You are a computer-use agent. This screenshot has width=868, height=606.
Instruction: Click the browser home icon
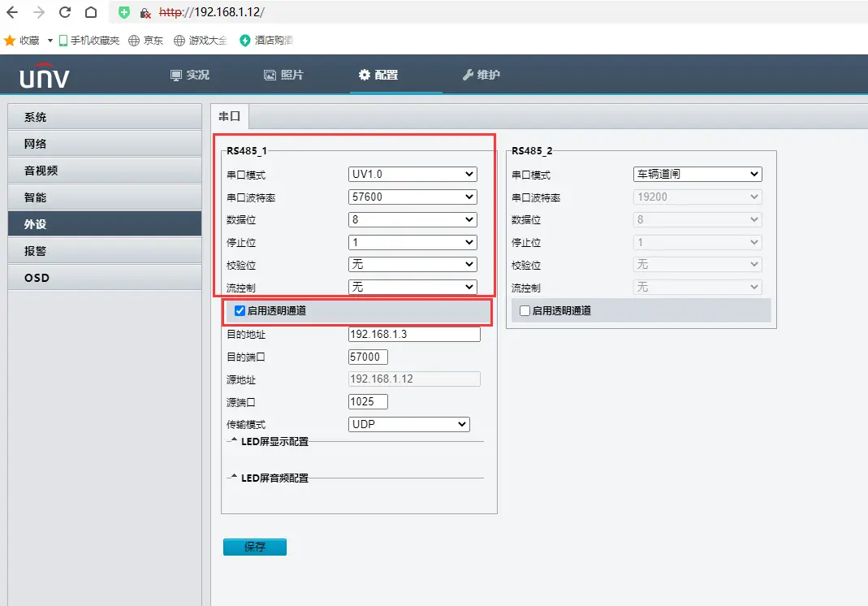pyautogui.click(x=91, y=12)
